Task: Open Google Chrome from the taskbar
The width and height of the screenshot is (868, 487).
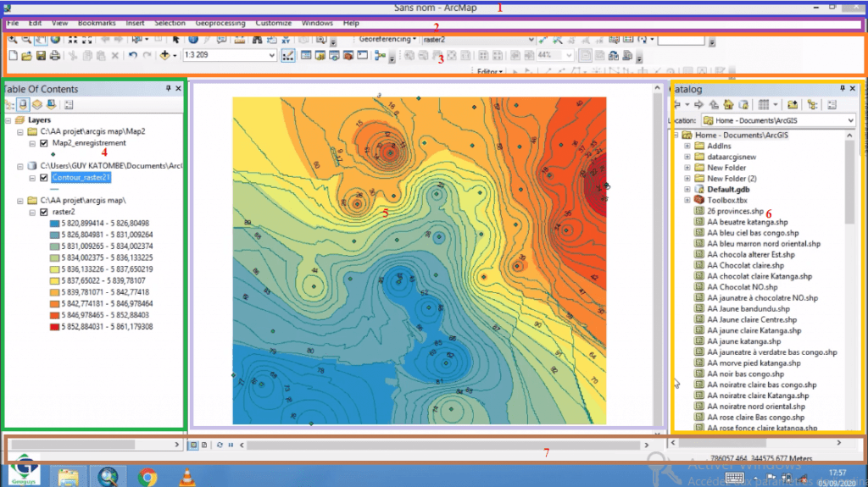Action: tap(147, 476)
